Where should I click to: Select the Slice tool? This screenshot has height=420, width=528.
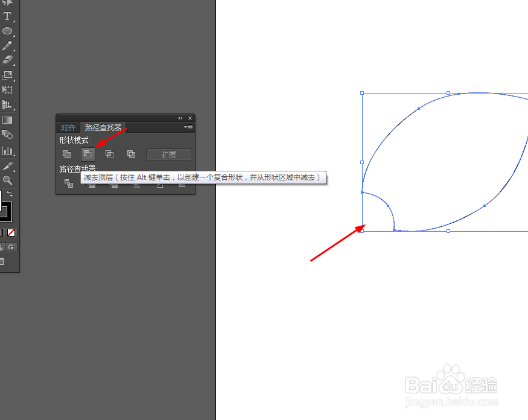pos(7,166)
